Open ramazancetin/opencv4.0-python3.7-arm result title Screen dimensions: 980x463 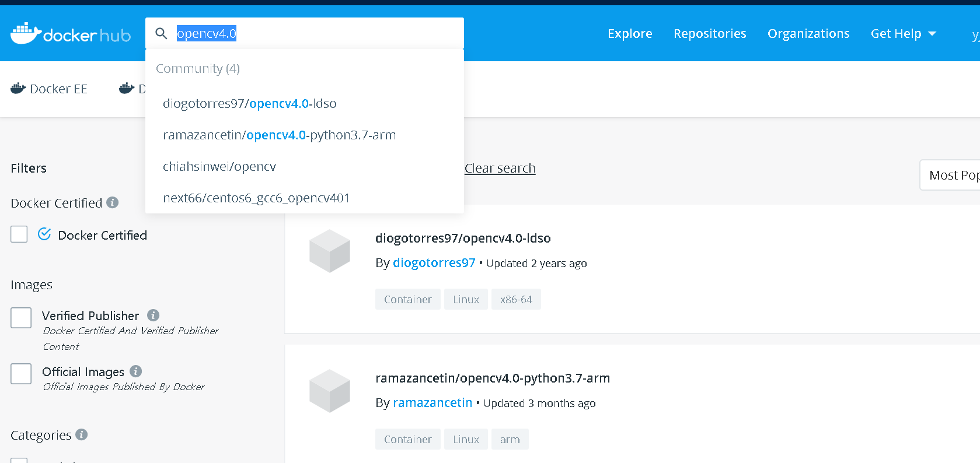(x=493, y=378)
